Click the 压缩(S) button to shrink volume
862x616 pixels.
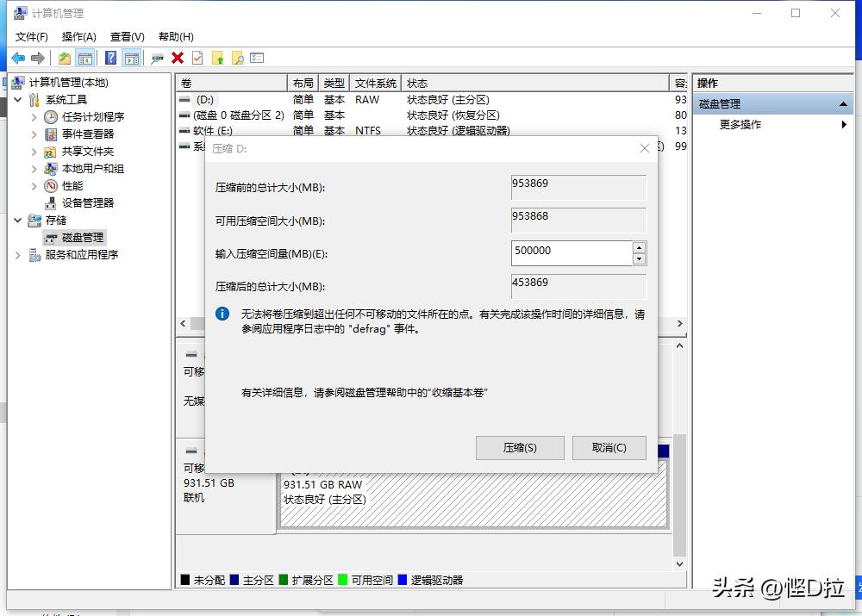(520, 447)
